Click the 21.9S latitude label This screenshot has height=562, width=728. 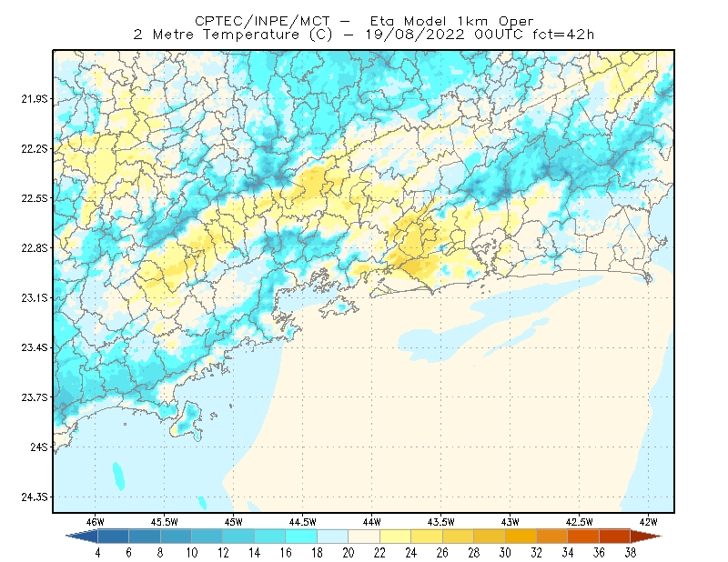pyautogui.click(x=35, y=99)
